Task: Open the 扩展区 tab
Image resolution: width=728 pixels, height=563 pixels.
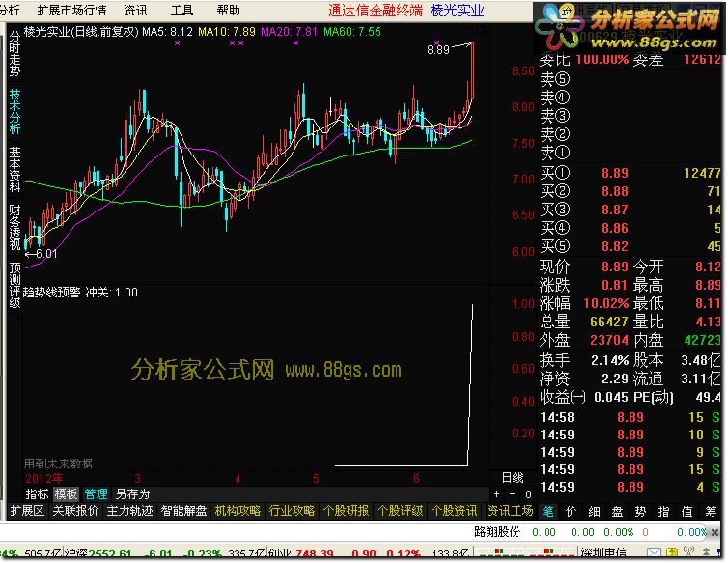Action: [x=27, y=511]
